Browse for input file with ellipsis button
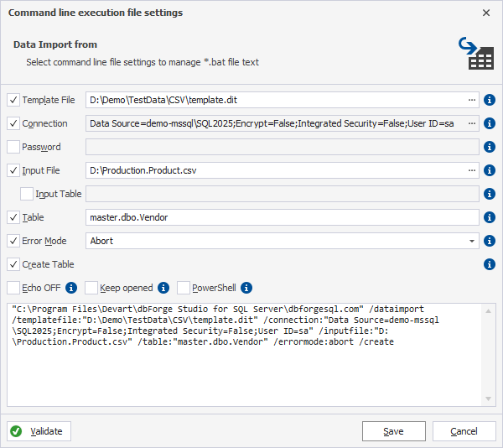 (x=471, y=170)
